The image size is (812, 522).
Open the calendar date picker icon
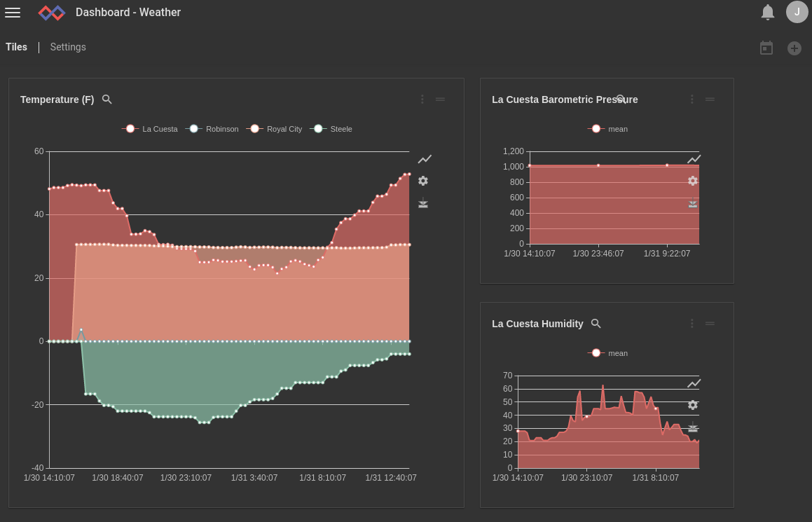click(766, 48)
